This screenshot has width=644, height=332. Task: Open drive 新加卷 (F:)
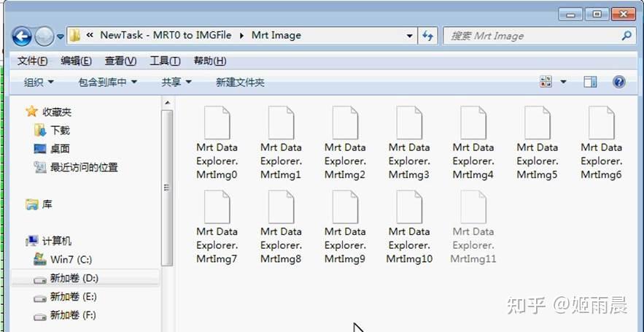(x=65, y=315)
